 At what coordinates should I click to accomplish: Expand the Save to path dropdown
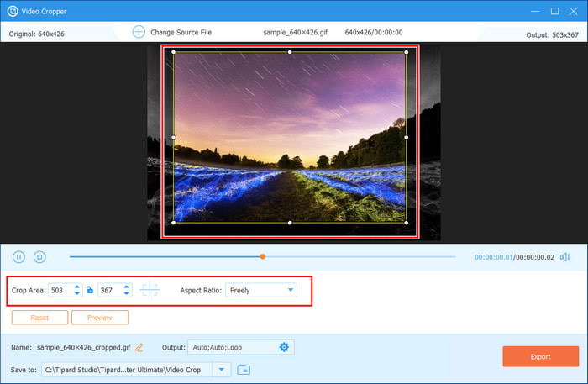221,370
